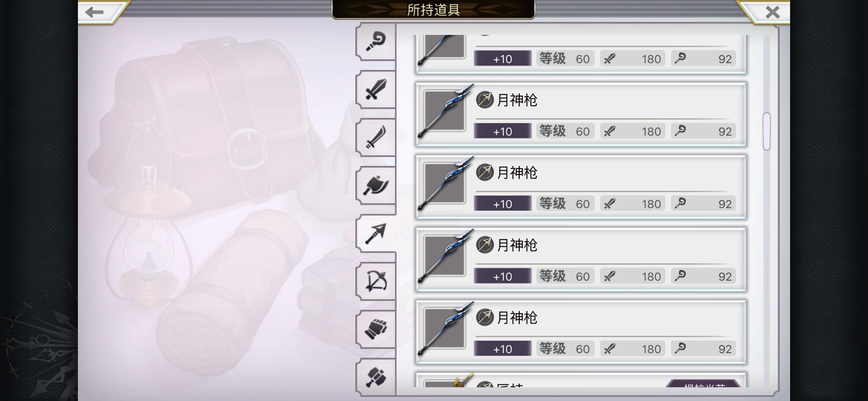The image size is (868, 401).
Task: Click the inventory list scrollbar handle
Action: (x=766, y=131)
